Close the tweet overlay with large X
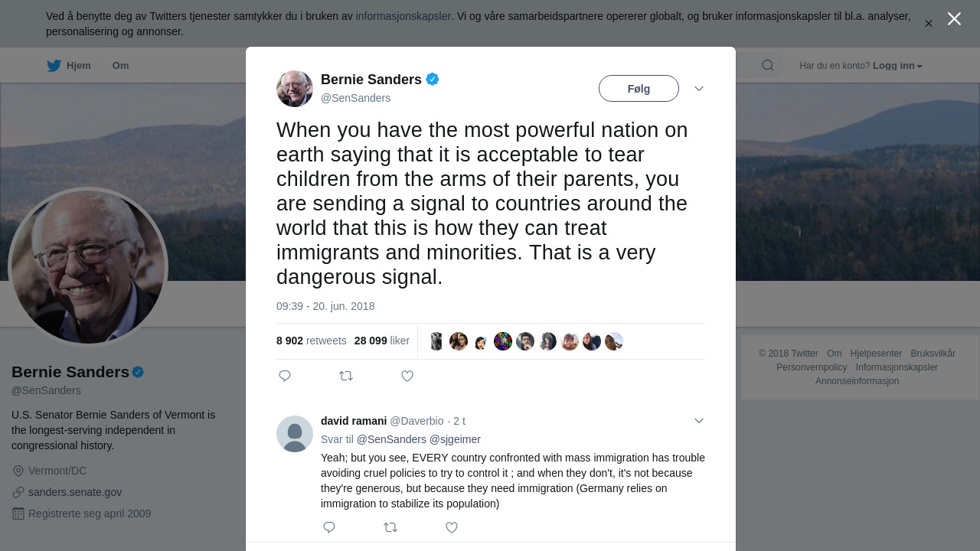Screen dimensions: 980x551 pos(954,19)
